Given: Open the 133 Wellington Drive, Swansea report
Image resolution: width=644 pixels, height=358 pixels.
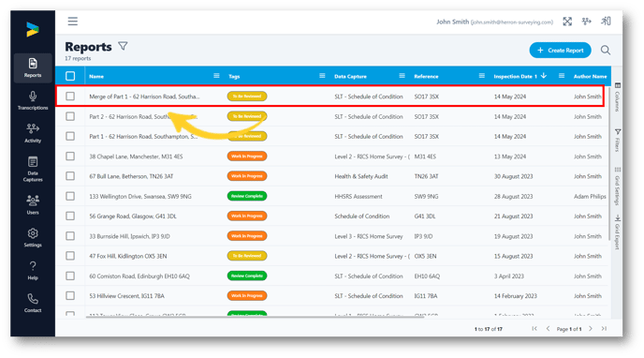Looking at the screenshot, I should click(x=140, y=197).
